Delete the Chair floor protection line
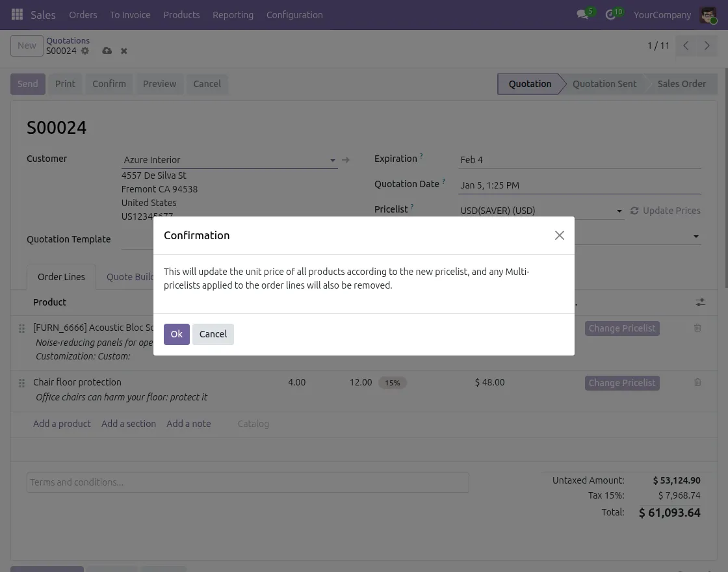This screenshot has height=572, width=728. pos(697,383)
